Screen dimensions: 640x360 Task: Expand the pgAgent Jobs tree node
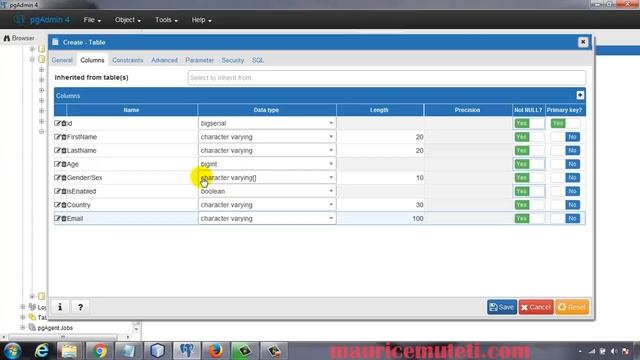[23, 327]
